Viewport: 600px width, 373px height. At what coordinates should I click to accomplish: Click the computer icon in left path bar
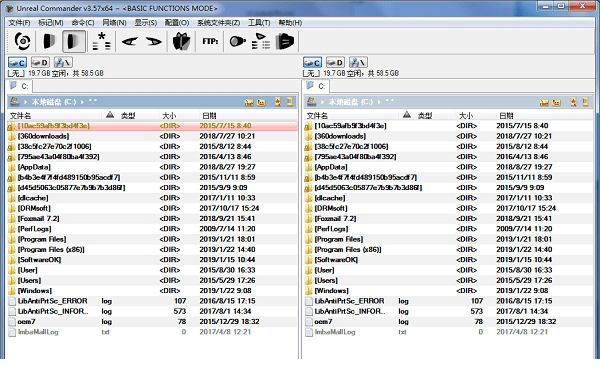[15, 102]
